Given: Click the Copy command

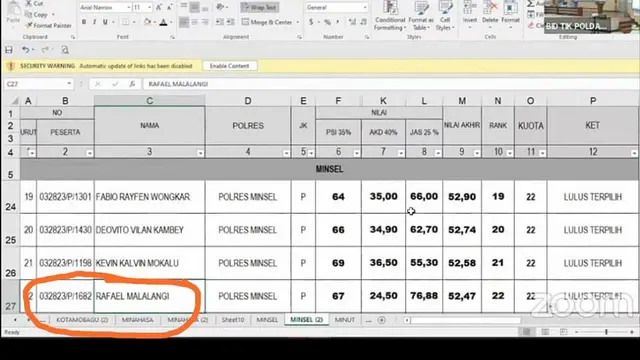Looking at the screenshot, I should point(37,14).
